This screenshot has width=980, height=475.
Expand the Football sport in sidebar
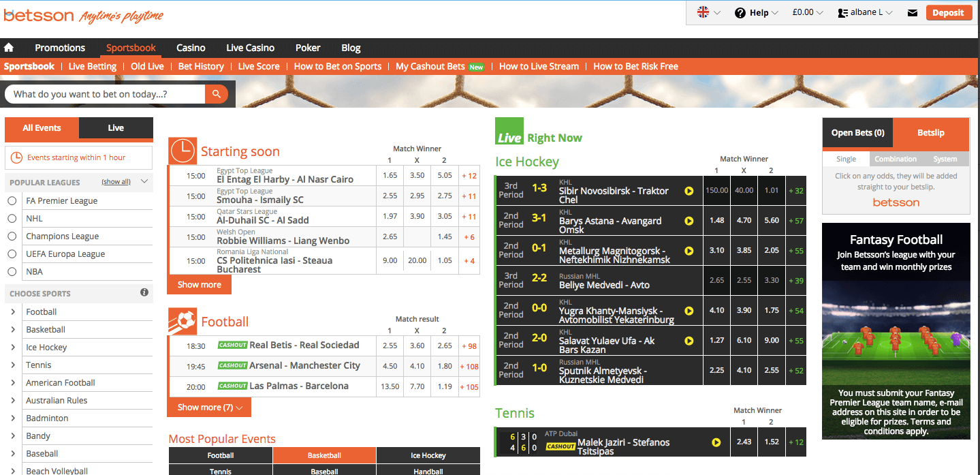click(14, 312)
